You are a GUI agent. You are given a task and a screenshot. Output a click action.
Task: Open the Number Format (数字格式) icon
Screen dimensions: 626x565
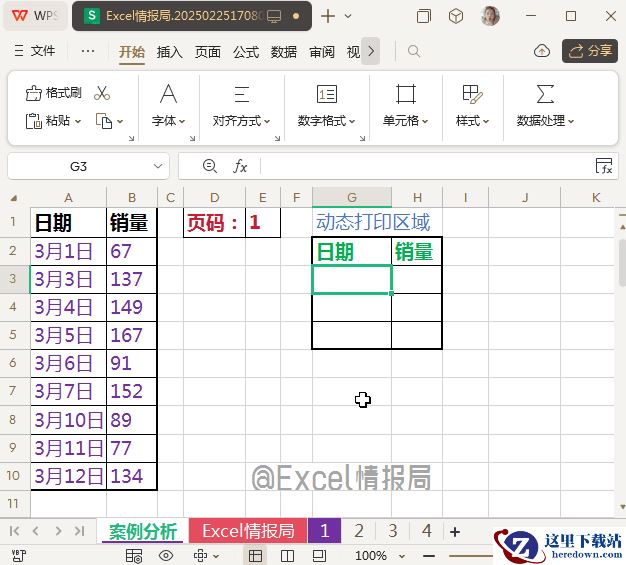click(x=327, y=94)
